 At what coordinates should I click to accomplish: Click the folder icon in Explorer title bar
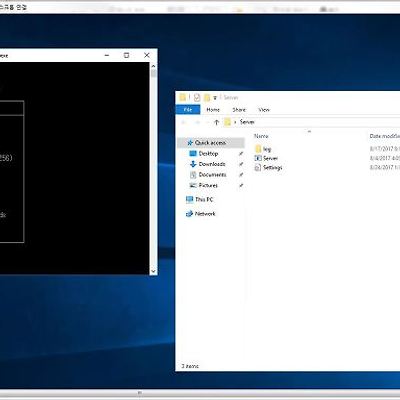[x=182, y=97]
